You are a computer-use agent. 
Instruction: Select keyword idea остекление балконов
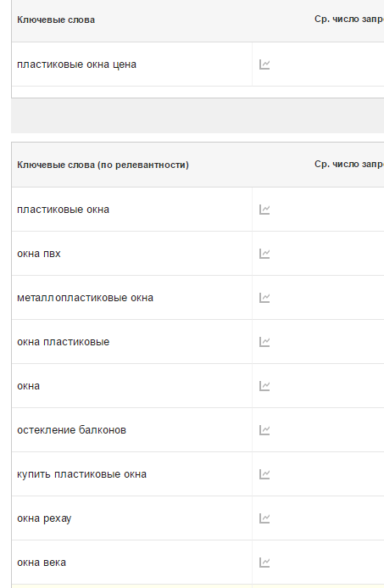[x=71, y=430]
